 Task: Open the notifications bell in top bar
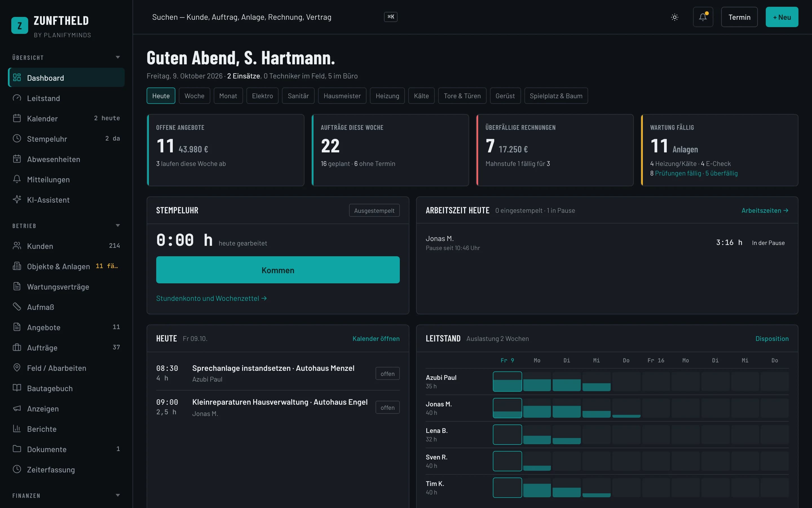(x=703, y=17)
